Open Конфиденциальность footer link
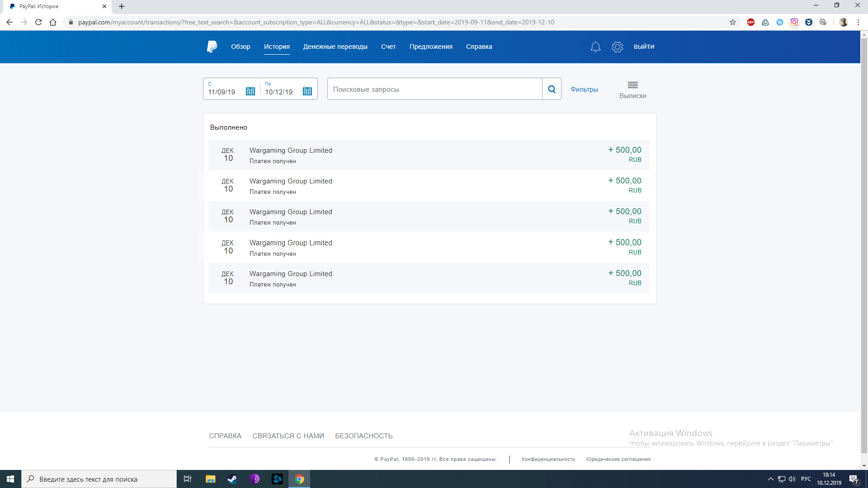This screenshot has width=868, height=488. point(548,459)
